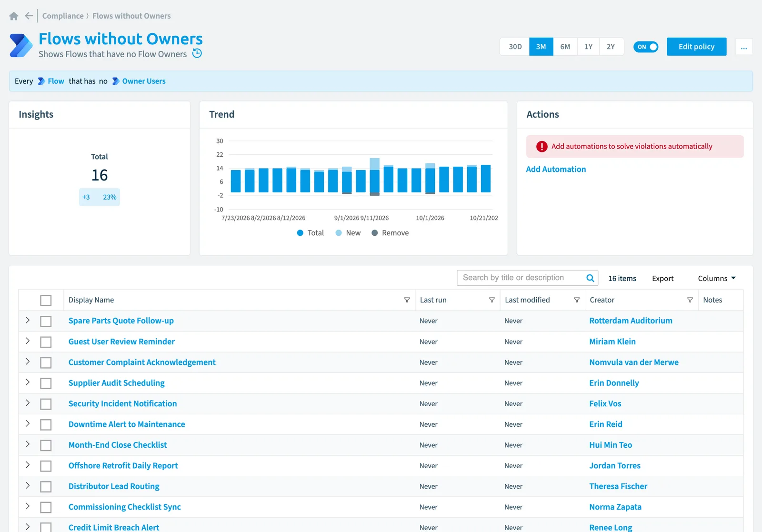The width and height of the screenshot is (762, 532).
Task: Click the Flow icon in the policy rule
Action: tap(41, 81)
